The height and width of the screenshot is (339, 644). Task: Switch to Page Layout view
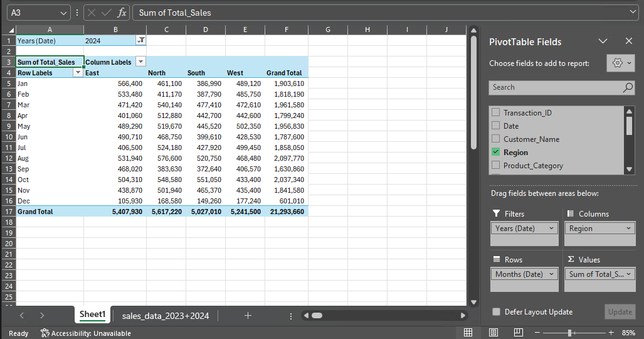click(494, 332)
